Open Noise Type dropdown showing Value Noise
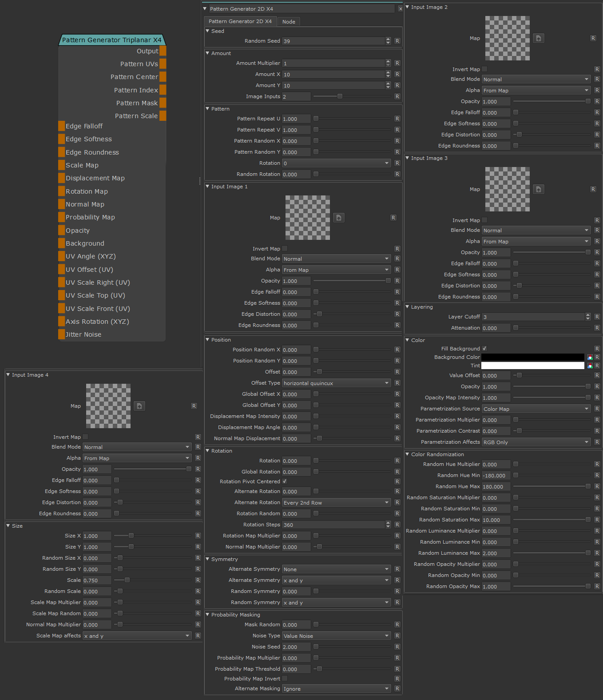 coord(337,636)
